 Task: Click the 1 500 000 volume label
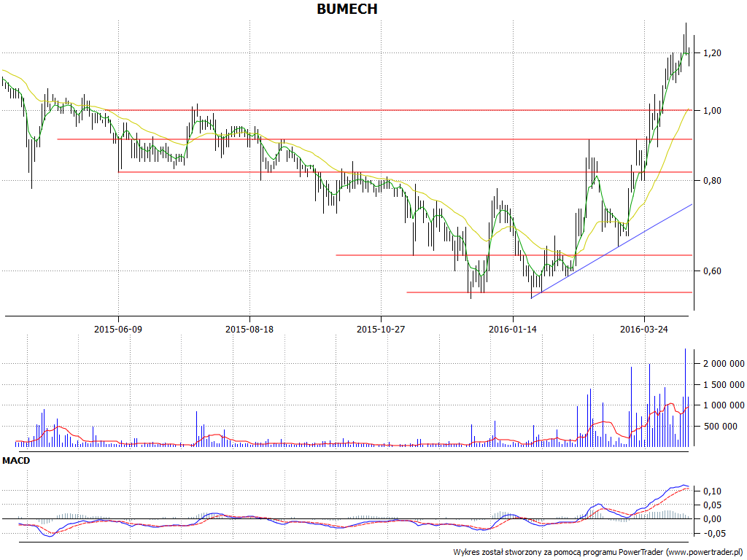pyautogui.click(x=724, y=385)
